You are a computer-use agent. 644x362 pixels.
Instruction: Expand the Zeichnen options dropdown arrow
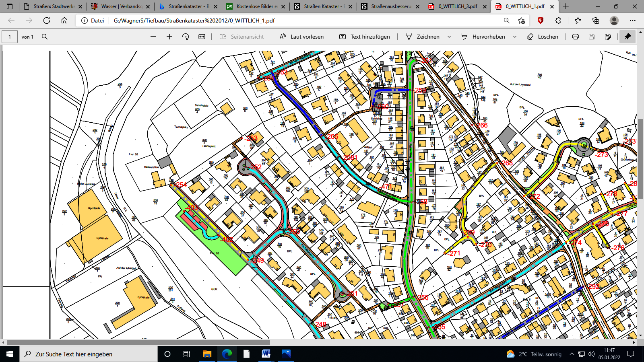[x=449, y=37]
